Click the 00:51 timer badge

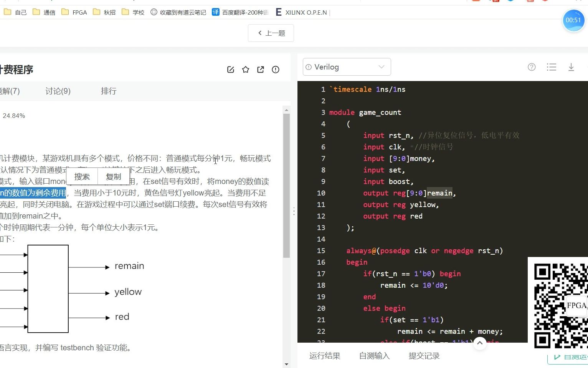(573, 20)
